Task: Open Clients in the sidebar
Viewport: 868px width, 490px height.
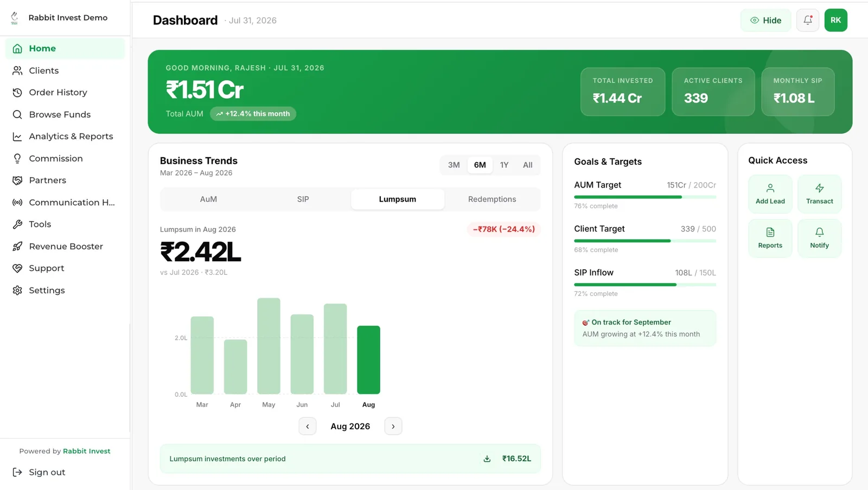Action: tap(65, 70)
